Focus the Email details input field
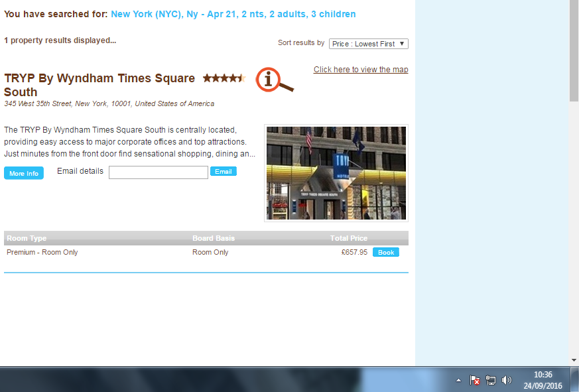Viewport: 579px width, 392px height. pyautogui.click(x=159, y=172)
